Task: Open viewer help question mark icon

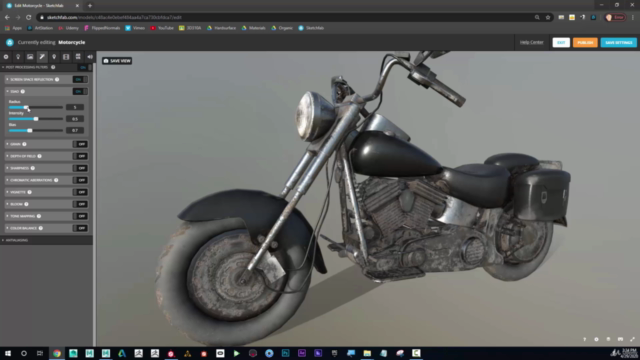Action: point(584,339)
